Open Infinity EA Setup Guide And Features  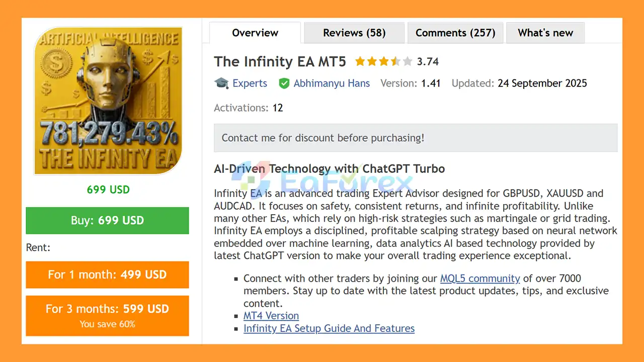coord(329,328)
